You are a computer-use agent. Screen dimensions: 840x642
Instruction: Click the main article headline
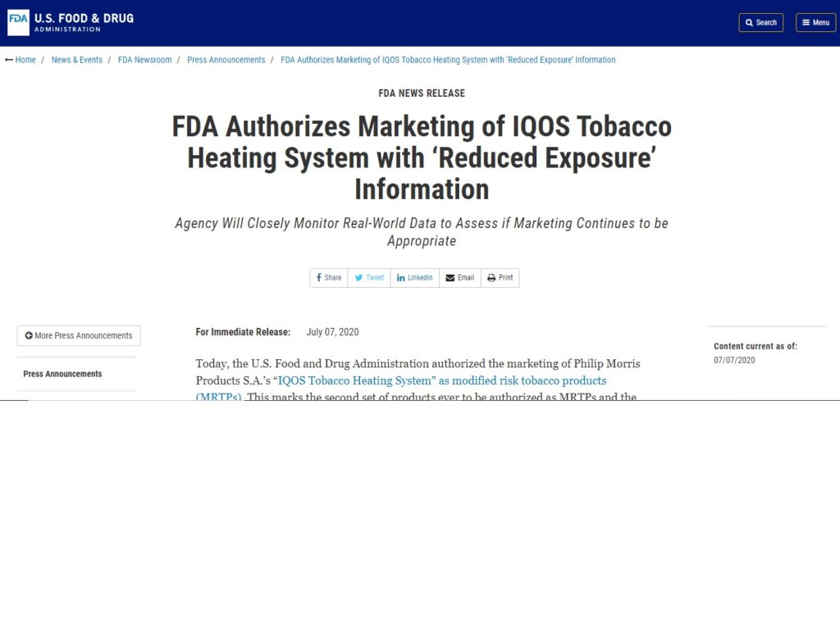click(422, 157)
